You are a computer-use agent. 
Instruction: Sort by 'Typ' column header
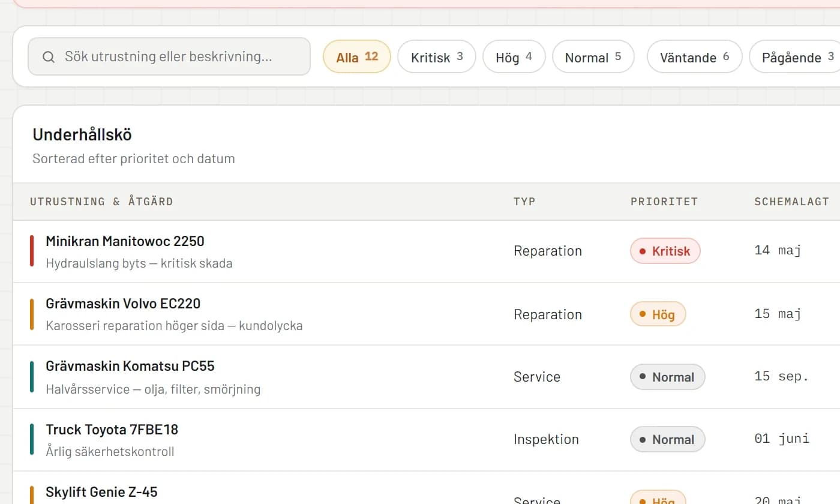[x=524, y=202]
